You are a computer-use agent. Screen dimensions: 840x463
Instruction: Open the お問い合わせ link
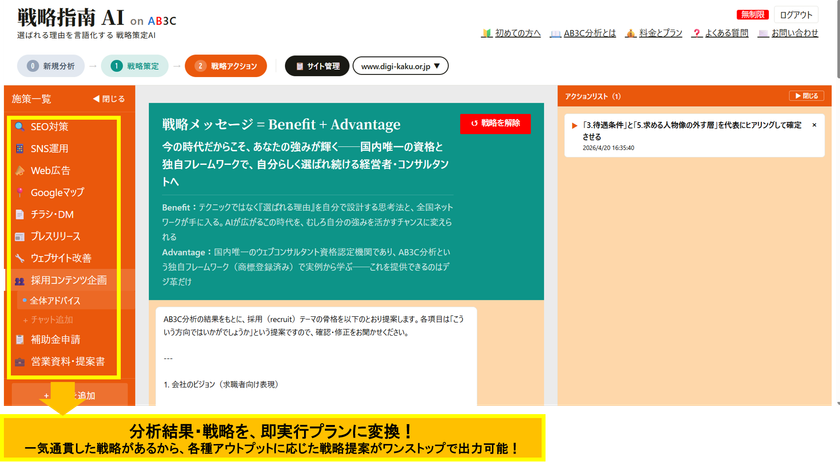[794, 33]
